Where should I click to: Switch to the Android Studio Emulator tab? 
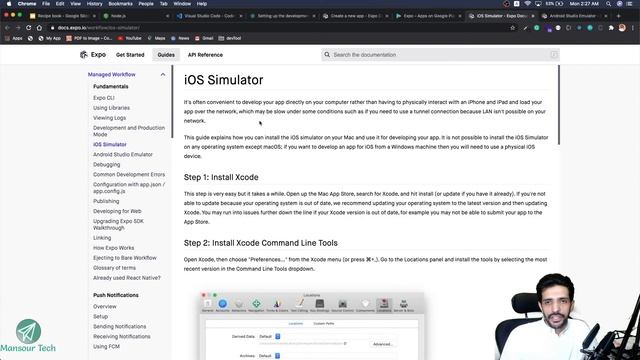coord(574,16)
